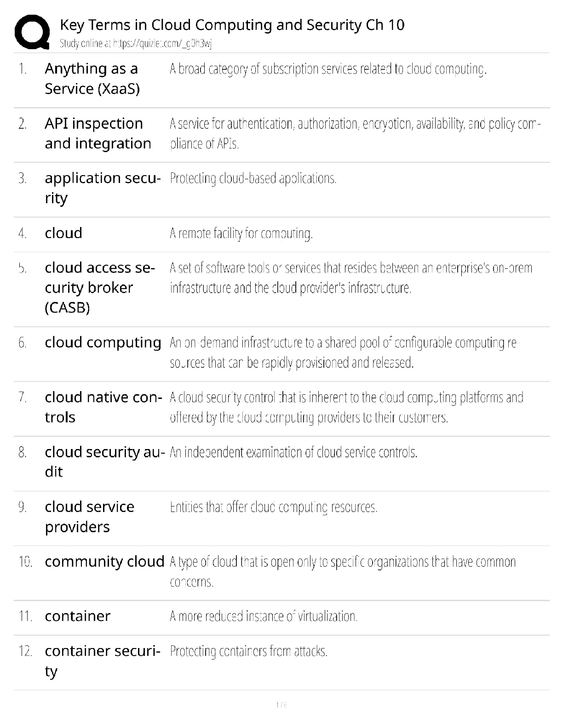Select the cloud native controls term
563x728 pixels.
[x=103, y=407]
